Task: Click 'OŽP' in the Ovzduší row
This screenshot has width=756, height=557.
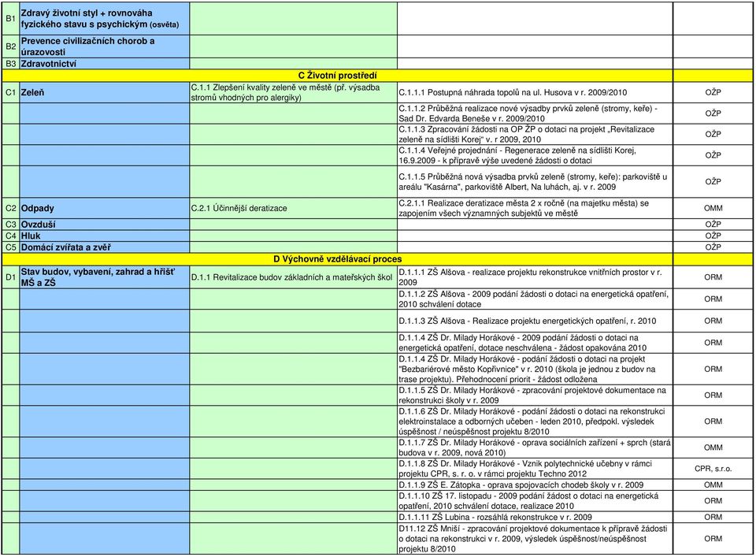Action: pyautogui.click(x=713, y=225)
